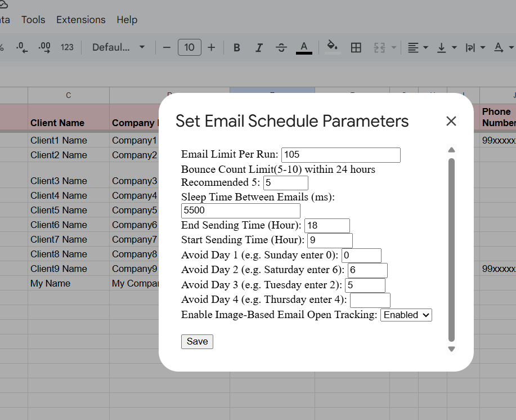Screen dimensions: 516x420
Task: Click the text rotation icon
Action: coord(499,48)
